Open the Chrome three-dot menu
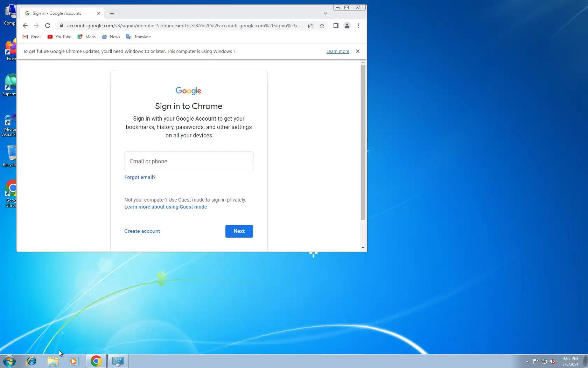Viewport: 588px width, 368px height. [x=358, y=26]
